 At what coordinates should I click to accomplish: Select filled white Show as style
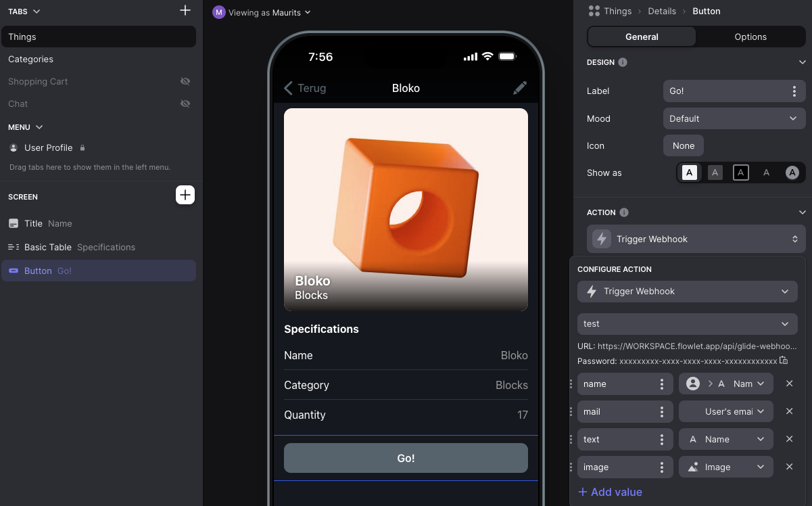click(x=689, y=172)
